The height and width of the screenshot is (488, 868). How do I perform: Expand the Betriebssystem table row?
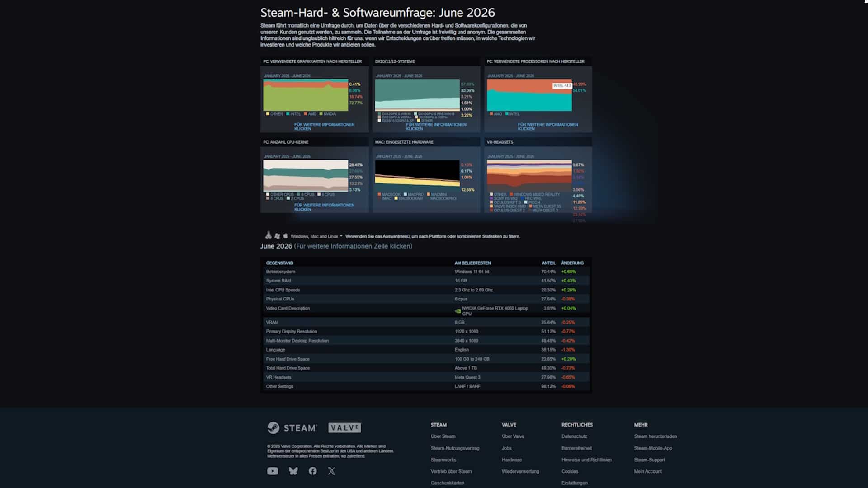pyautogui.click(x=426, y=272)
